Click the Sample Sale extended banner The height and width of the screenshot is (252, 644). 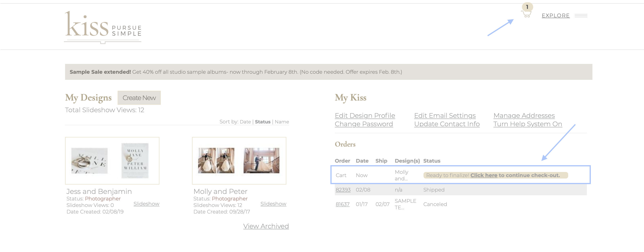tap(329, 72)
